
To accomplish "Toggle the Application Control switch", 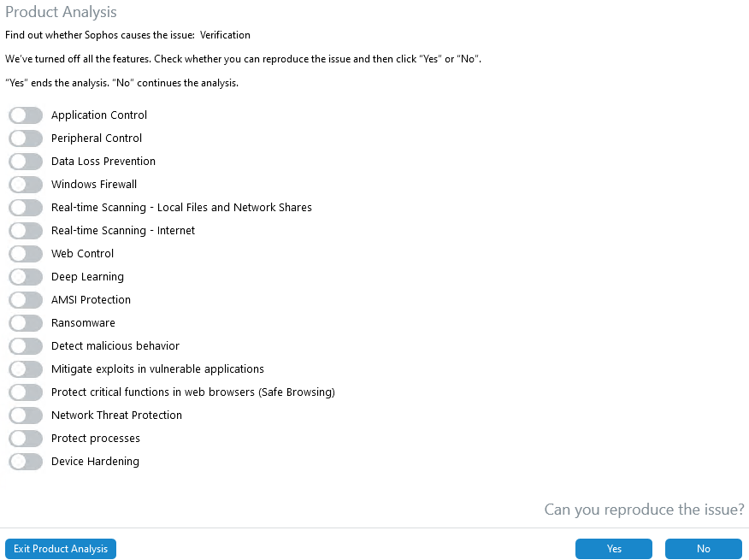I will click(x=26, y=115).
